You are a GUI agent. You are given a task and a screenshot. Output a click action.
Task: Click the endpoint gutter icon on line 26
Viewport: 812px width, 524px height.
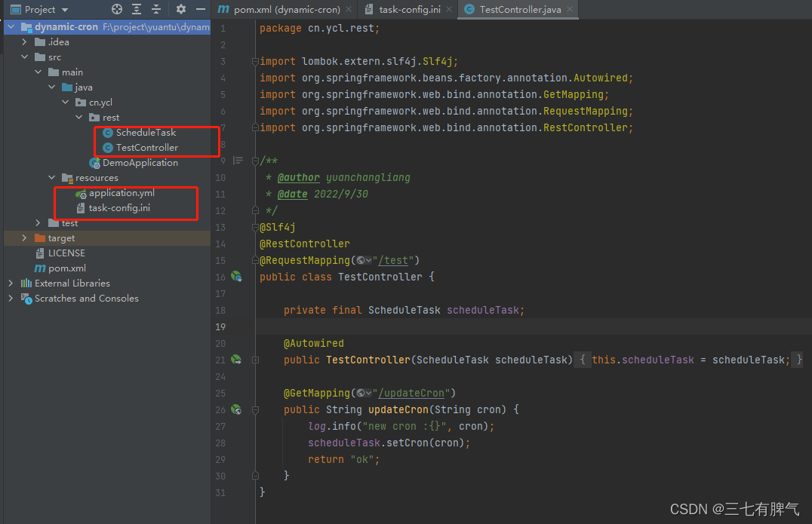pyautogui.click(x=236, y=409)
